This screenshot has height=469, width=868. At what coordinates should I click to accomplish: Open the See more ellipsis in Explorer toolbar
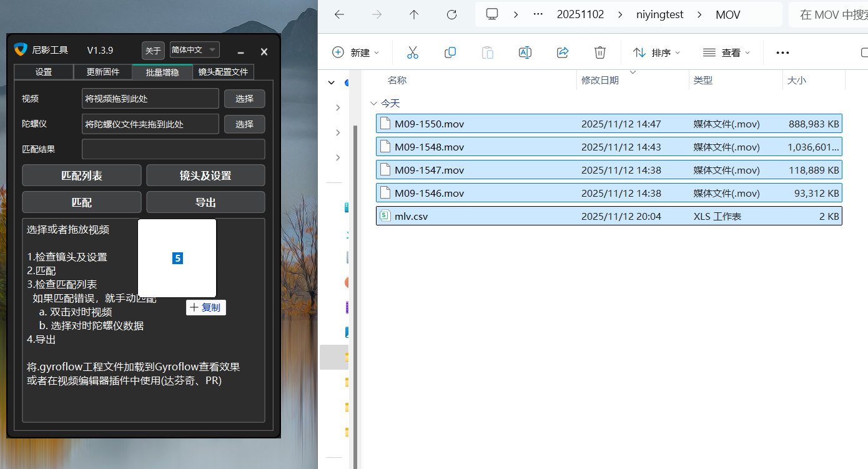click(x=782, y=52)
